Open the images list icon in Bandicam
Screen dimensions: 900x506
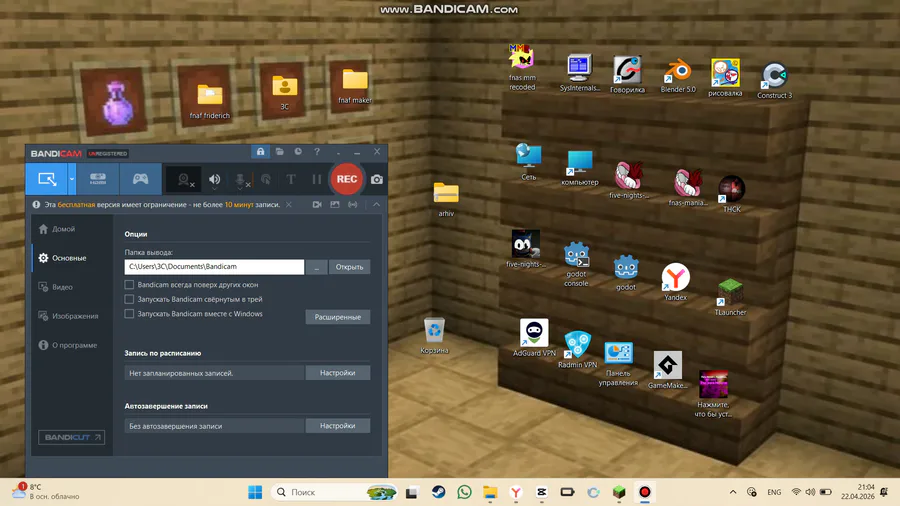(x=335, y=204)
